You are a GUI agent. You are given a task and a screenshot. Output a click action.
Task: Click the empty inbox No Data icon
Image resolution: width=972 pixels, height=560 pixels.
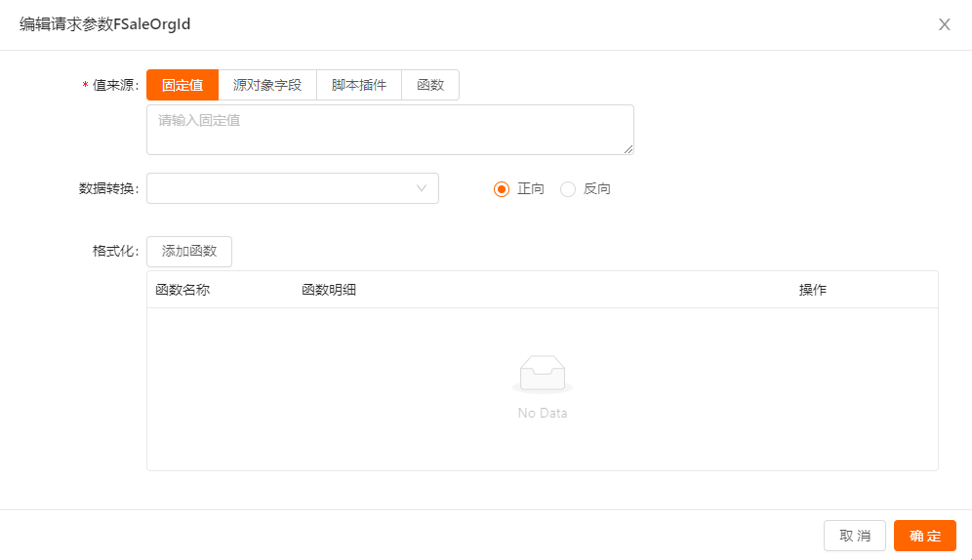click(542, 375)
